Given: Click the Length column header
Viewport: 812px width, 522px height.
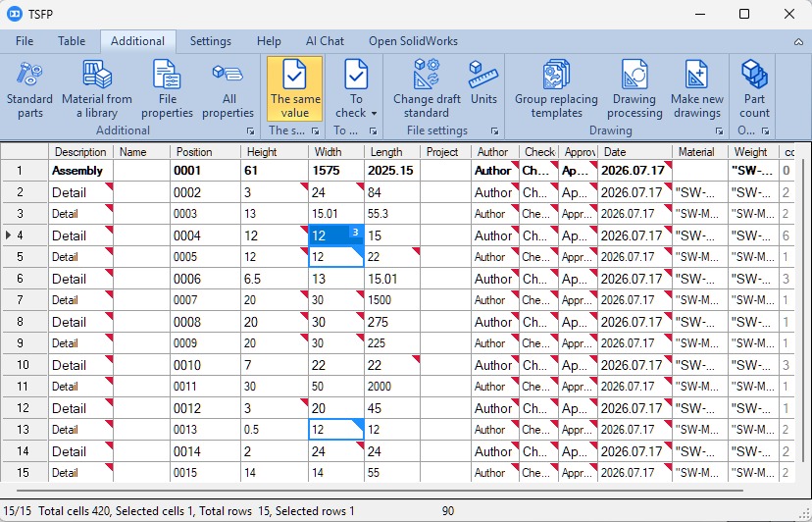Looking at the screenshot, I should pos(392,152).
